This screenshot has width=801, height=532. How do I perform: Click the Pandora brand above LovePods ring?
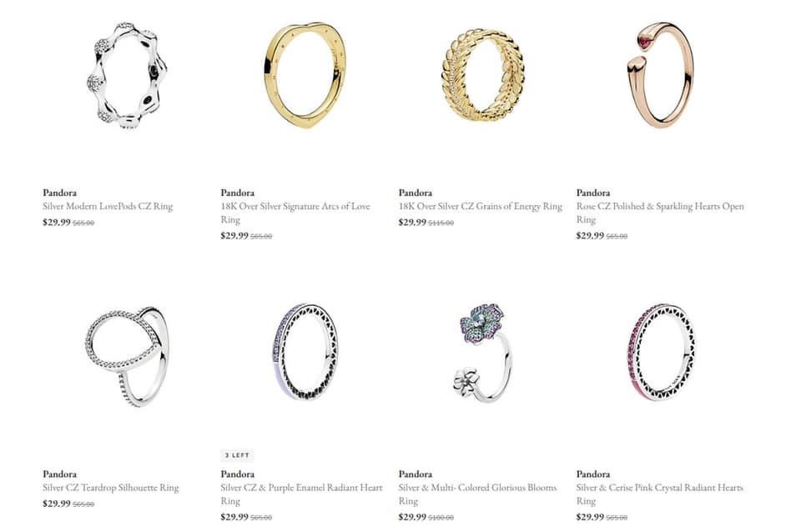(60, 193)
